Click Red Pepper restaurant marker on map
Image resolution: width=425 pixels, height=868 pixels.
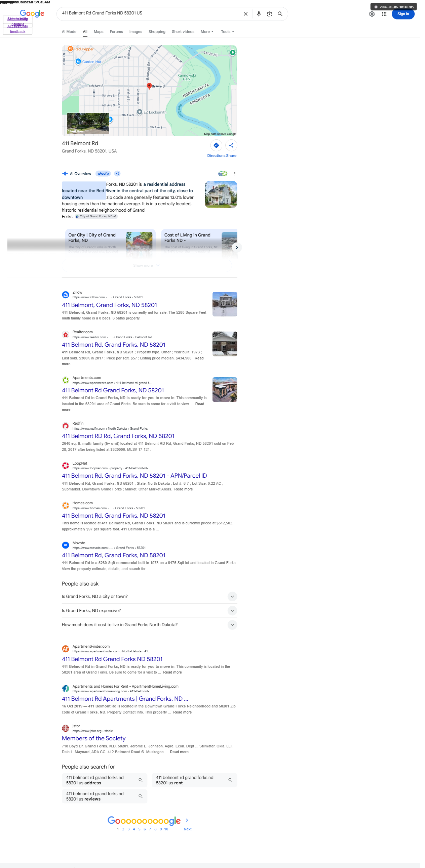click(70, 49)
